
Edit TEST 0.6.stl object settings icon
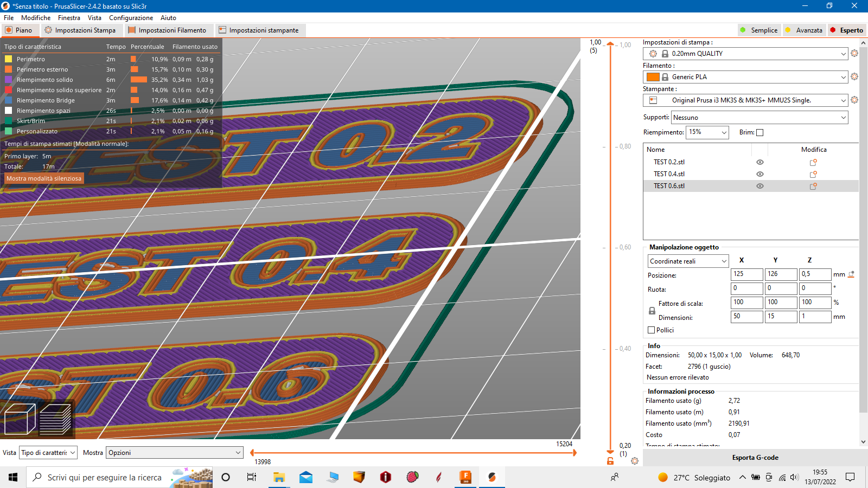pyautogui.click(x=813, y=186)
